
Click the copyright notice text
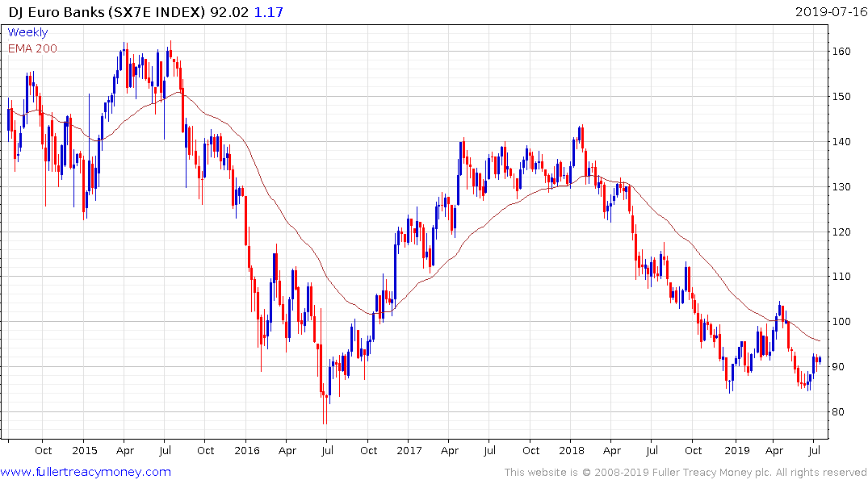coord(686,473)
